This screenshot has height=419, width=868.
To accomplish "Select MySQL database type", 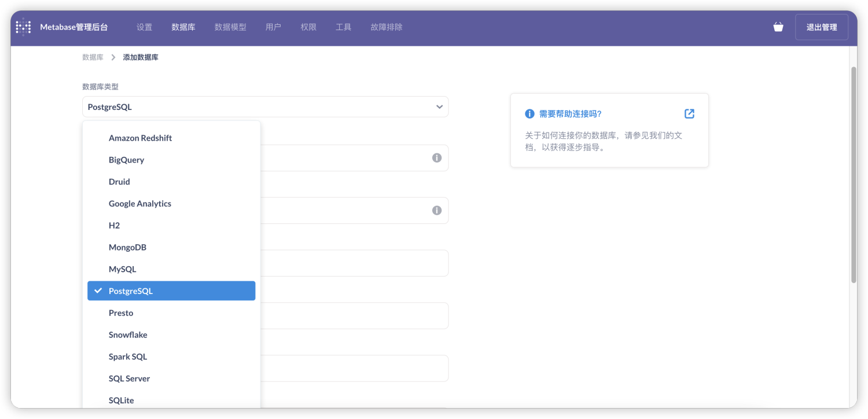I will 171,269.
